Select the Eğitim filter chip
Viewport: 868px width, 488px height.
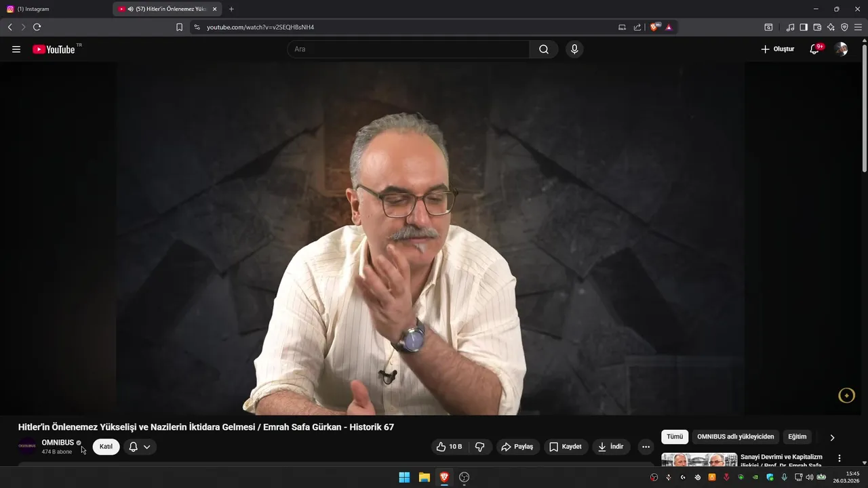(797, 437)
